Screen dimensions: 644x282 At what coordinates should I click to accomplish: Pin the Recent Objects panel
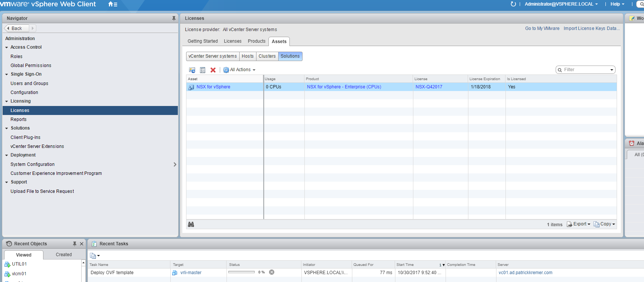point(75,244)
